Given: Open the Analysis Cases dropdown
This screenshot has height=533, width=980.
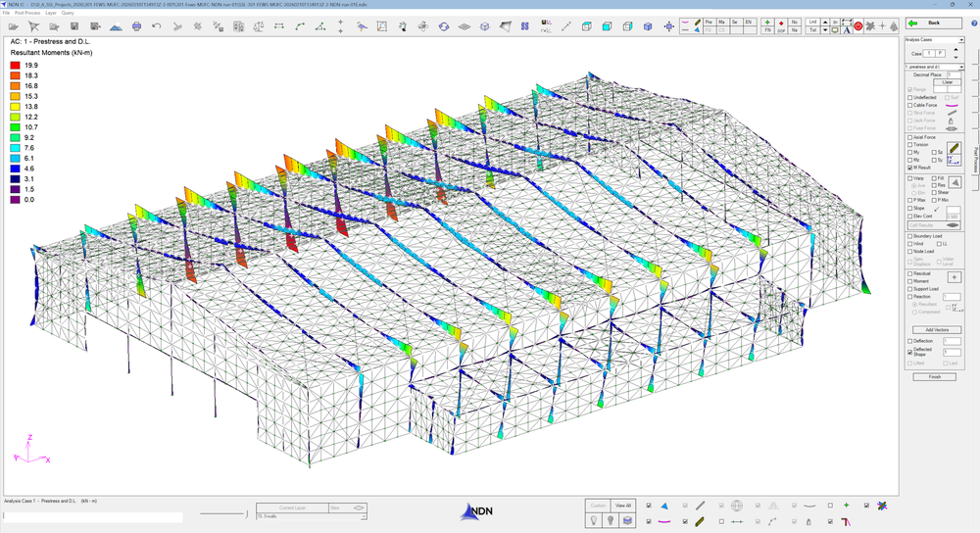Looking at the screenshot, I should pyautogui.click(x=961, y=40).
